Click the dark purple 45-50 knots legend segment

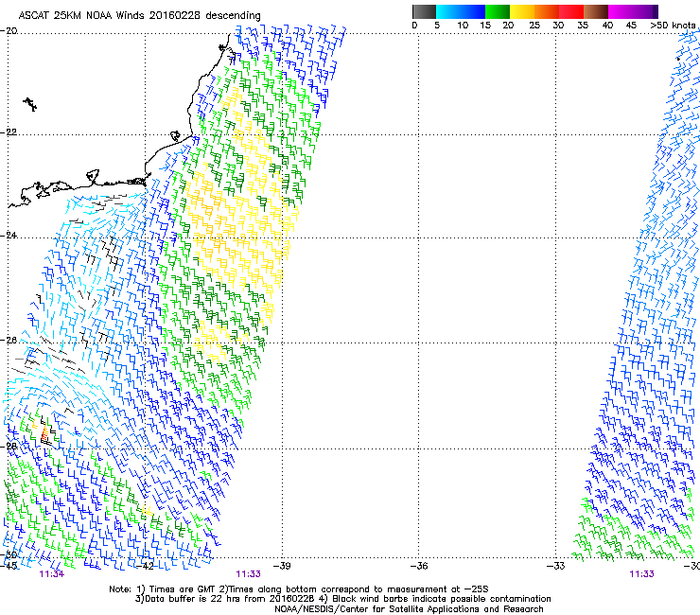(x=645, y=11)
